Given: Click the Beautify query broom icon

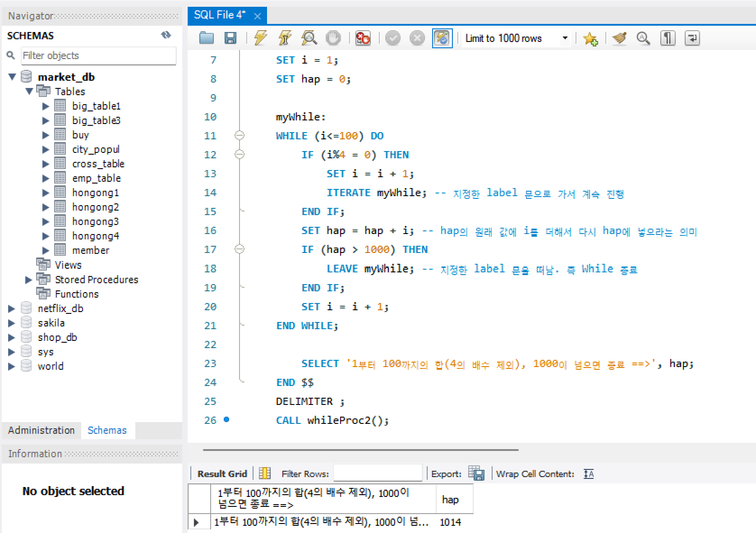Looking at the screenshot, I should 619,38.
